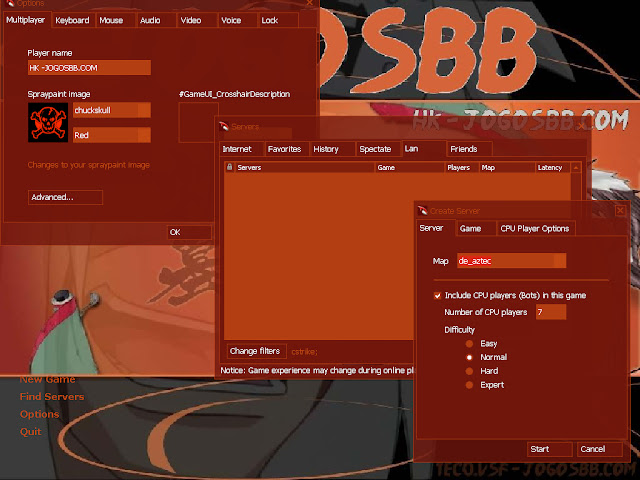Select the Spectate tab in Servers

pyautogui.click(x=378, y=149)
